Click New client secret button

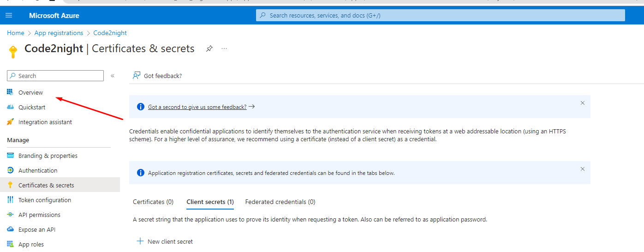(165, 241)
